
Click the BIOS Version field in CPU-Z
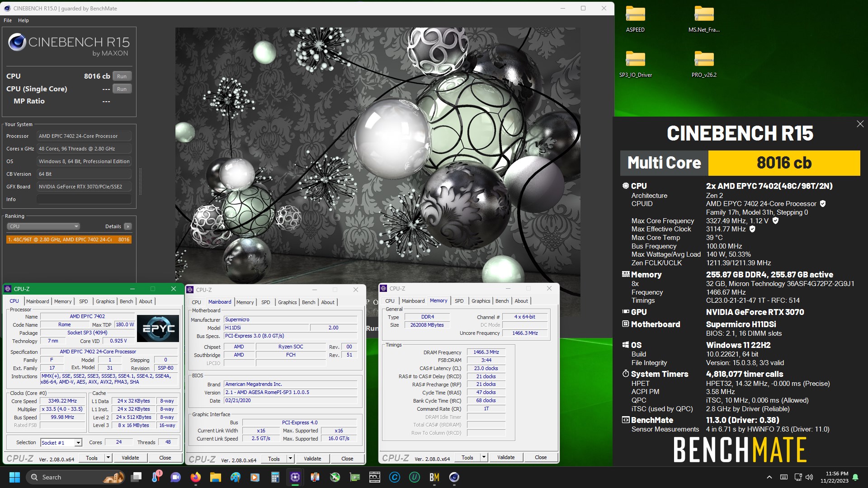[290, 393]
